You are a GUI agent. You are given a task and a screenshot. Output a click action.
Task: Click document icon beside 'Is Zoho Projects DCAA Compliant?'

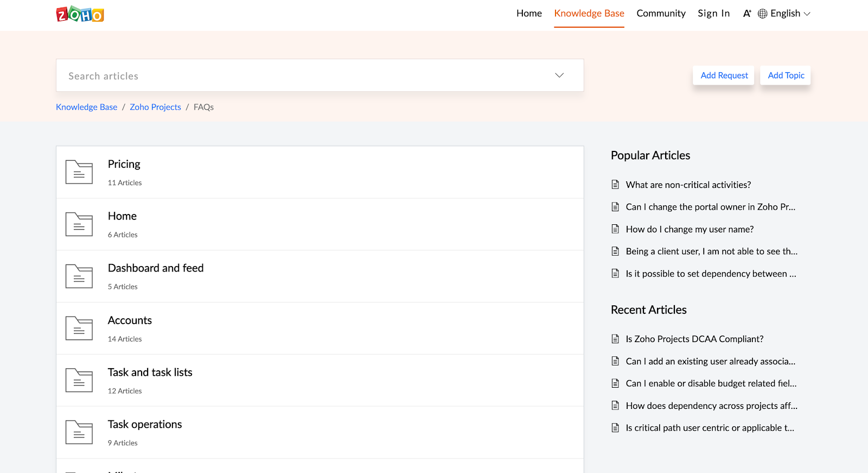coord(615,339)
